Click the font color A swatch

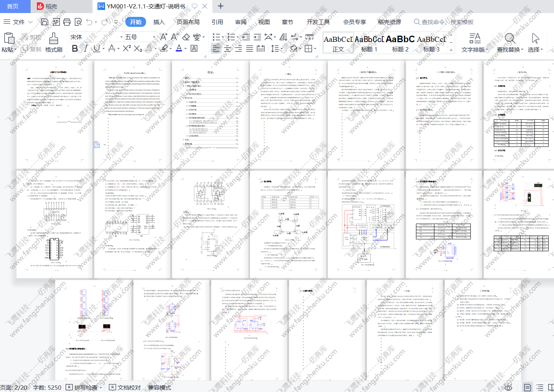pyautogui.click(x=179, y=48)
